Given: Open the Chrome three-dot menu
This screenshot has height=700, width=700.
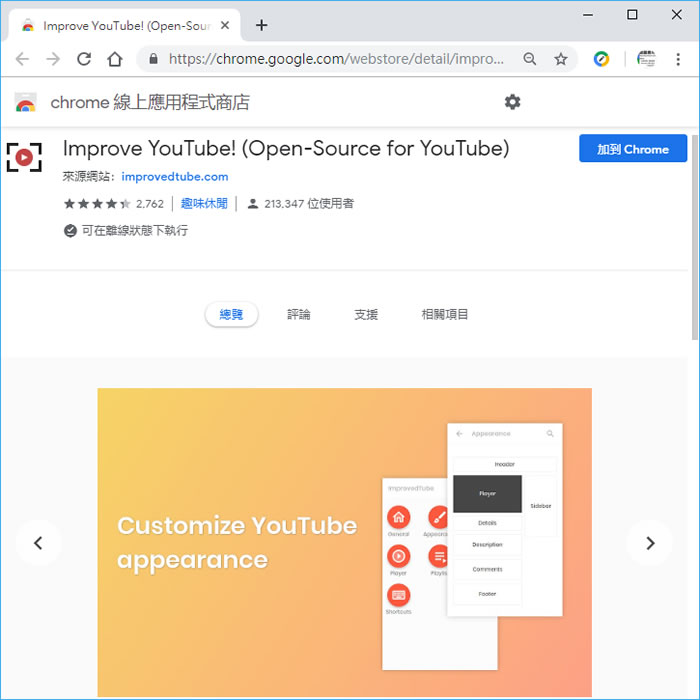Looking at the screenshot, I should pyautogui.click(x=678, y=59).
